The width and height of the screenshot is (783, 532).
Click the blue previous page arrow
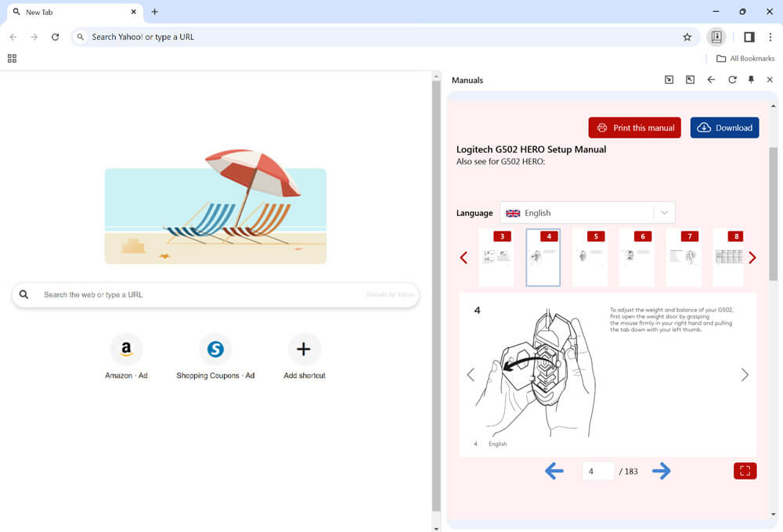(x=554, y=471)
